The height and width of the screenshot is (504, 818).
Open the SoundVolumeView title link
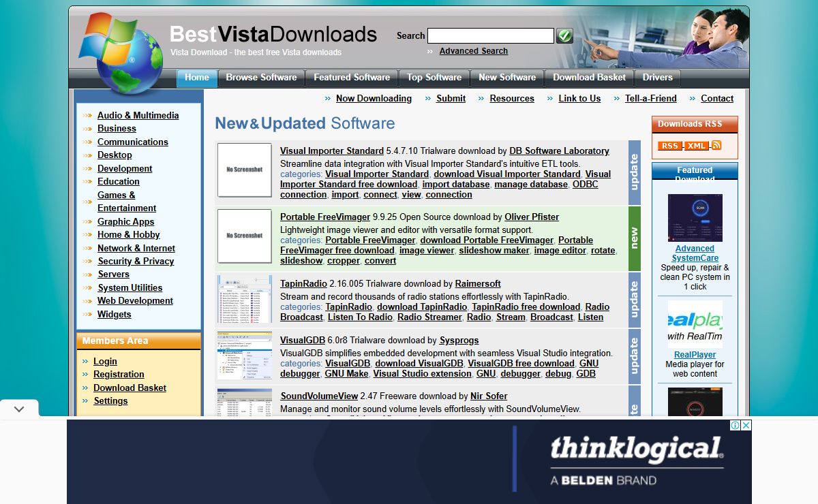(319, 396)
